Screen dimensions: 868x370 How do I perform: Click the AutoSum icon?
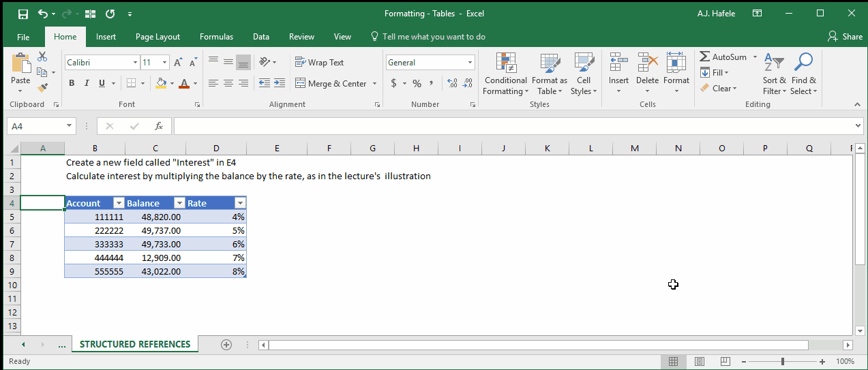pos(705,57)
